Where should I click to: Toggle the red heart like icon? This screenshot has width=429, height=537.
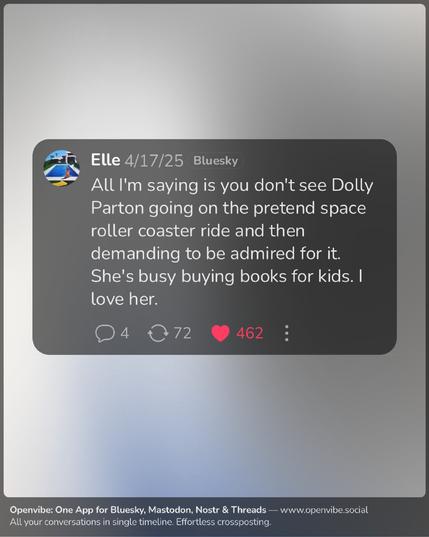click(220, 333)
